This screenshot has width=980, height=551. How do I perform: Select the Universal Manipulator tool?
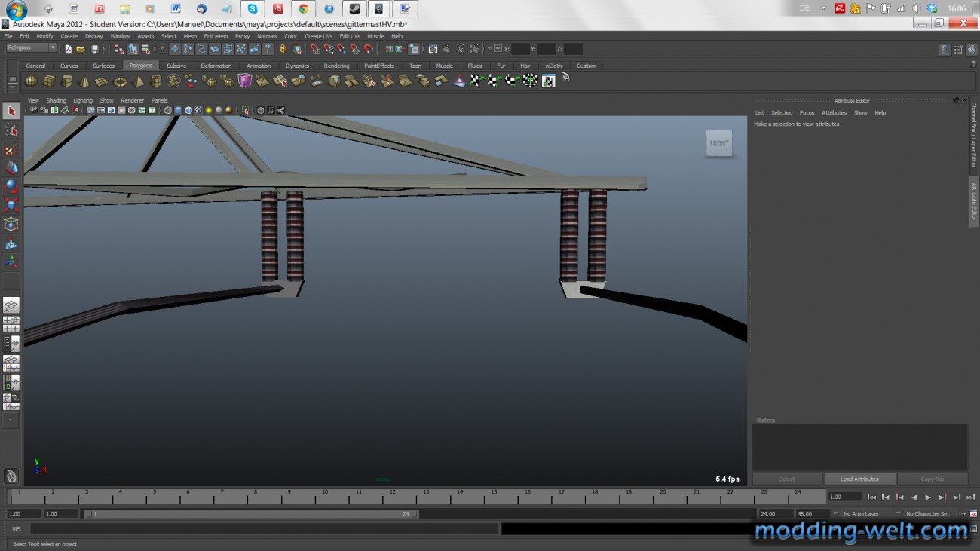pos(11,224)
